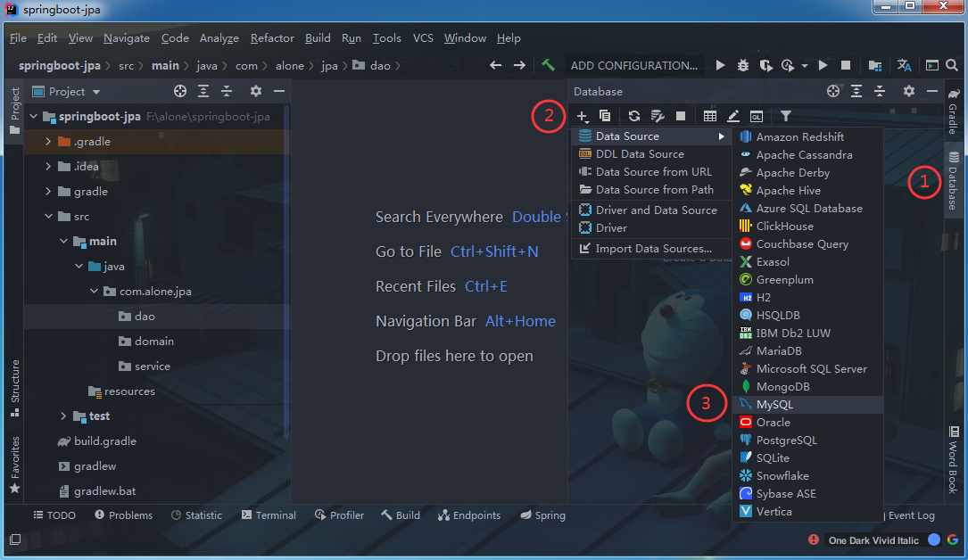Toggle the Structure side tab

(x=15, y=388)
